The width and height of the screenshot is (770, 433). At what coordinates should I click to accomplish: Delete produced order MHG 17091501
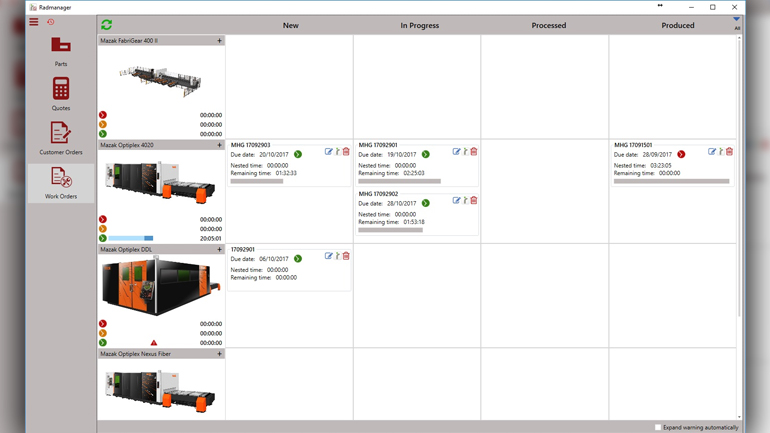click(729, 152)
